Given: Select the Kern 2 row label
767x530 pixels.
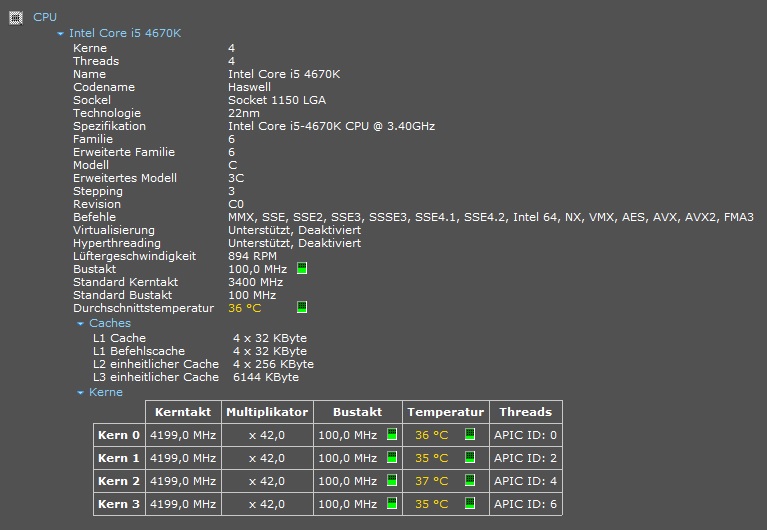Looking at the screenshot, I should point(119,481).
